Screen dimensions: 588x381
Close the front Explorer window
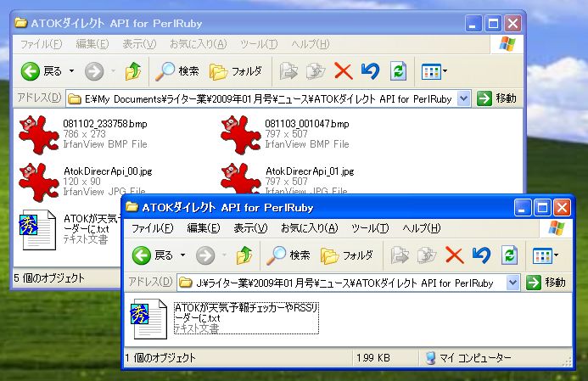point(563,208)
